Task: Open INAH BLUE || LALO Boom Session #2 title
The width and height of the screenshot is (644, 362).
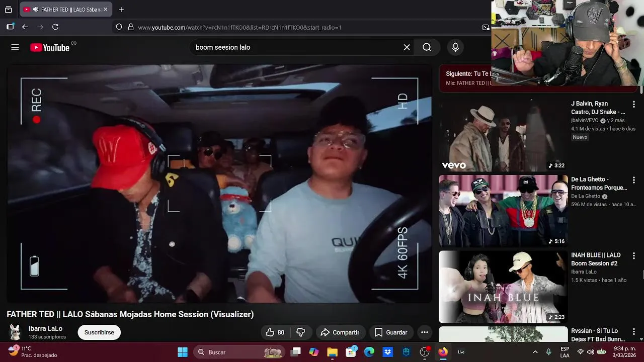Action: (596, 259)
